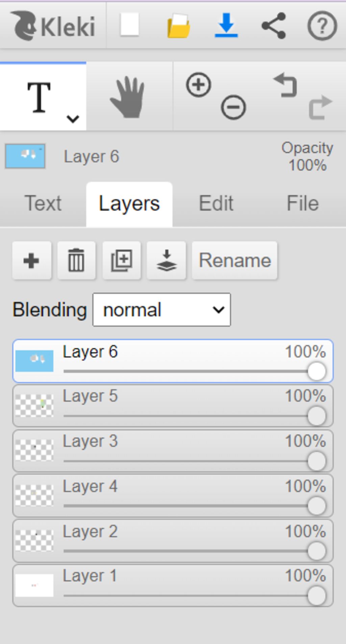The height and width of the screenshot is (644, 346).
Task: Expand the Text tool chevron menu
Action: pos(73,119)
